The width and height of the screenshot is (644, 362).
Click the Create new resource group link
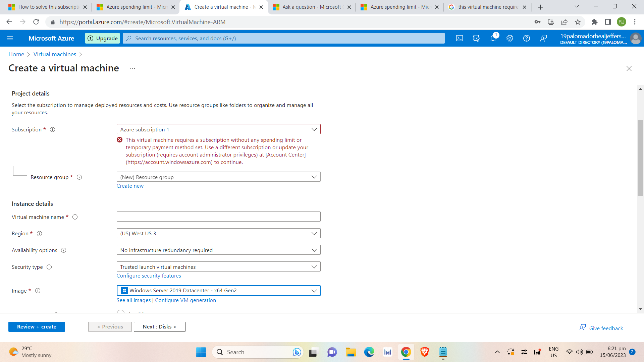(x=130, y=186)
